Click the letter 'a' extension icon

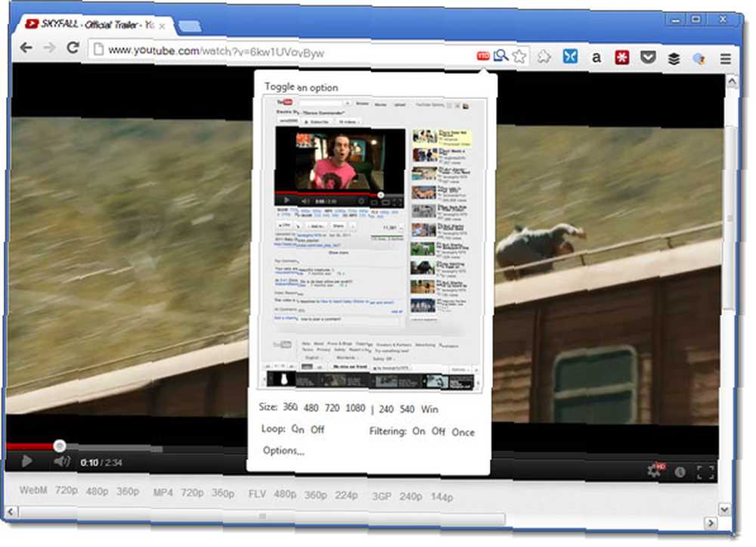coord(596,57)
